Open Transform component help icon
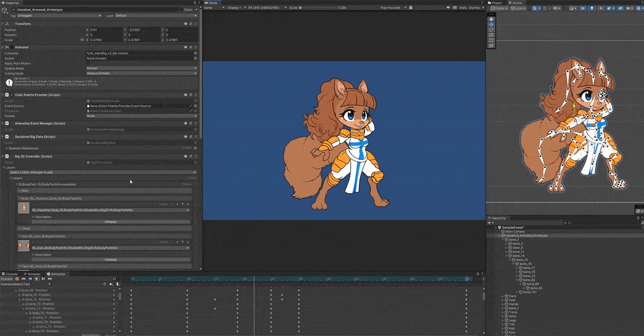 tap(186, 24)
